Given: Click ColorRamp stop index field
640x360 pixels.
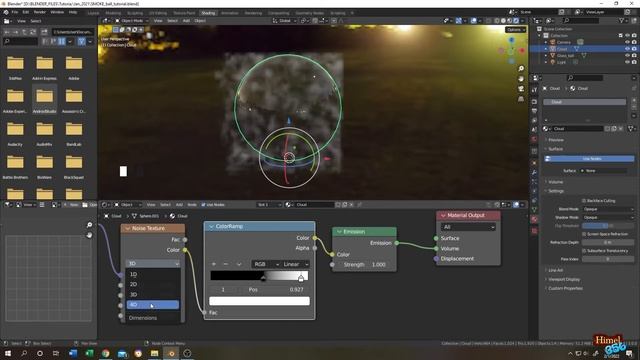Looking at the screenshot, I should (223, 289).
